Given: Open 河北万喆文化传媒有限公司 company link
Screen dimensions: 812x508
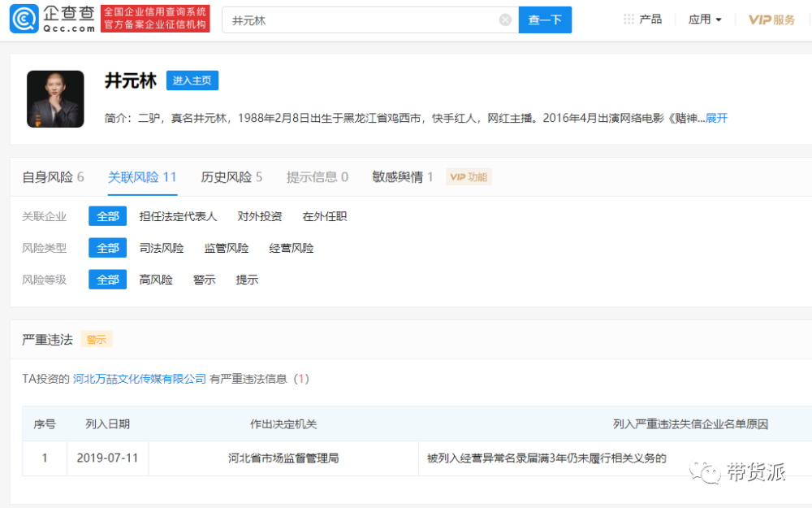Looking at the screenshot, I should click(x=140, y=379).
